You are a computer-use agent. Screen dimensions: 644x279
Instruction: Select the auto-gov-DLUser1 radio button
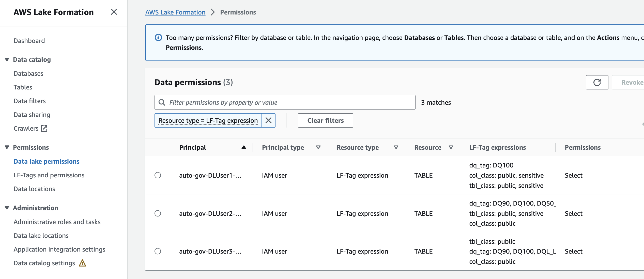[158, 175]
